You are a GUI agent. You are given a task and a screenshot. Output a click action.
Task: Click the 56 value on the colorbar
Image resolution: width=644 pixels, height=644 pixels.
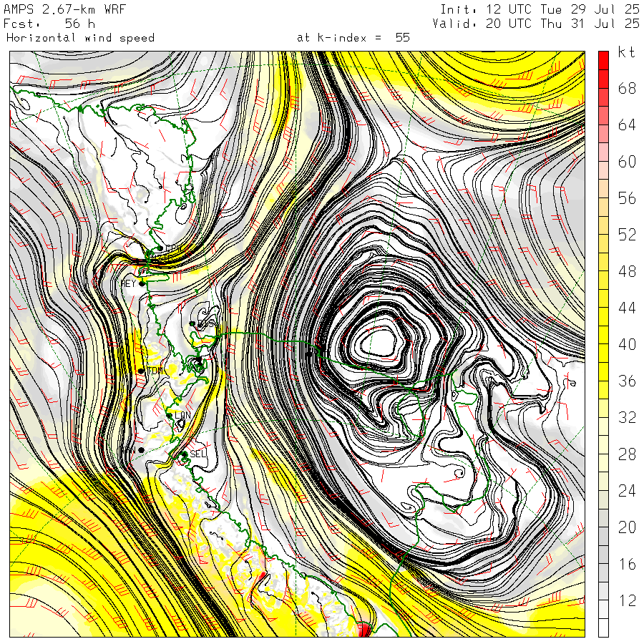point(627,198)
